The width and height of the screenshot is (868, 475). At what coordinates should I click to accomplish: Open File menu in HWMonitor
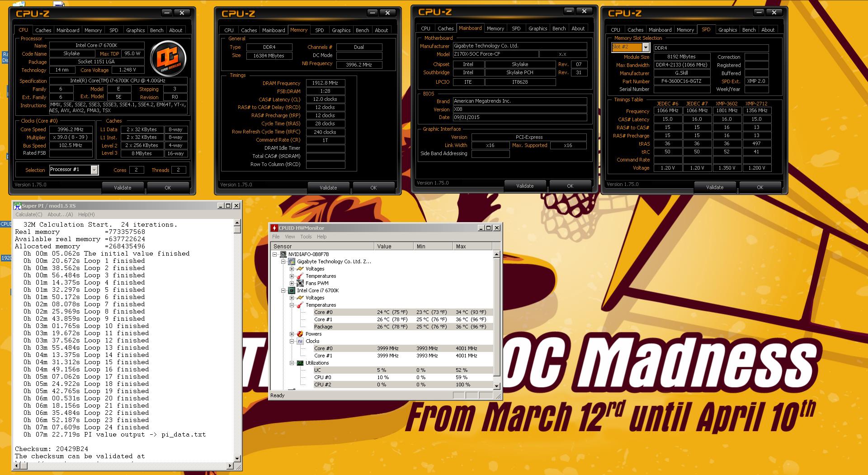(x=276, y=237)
